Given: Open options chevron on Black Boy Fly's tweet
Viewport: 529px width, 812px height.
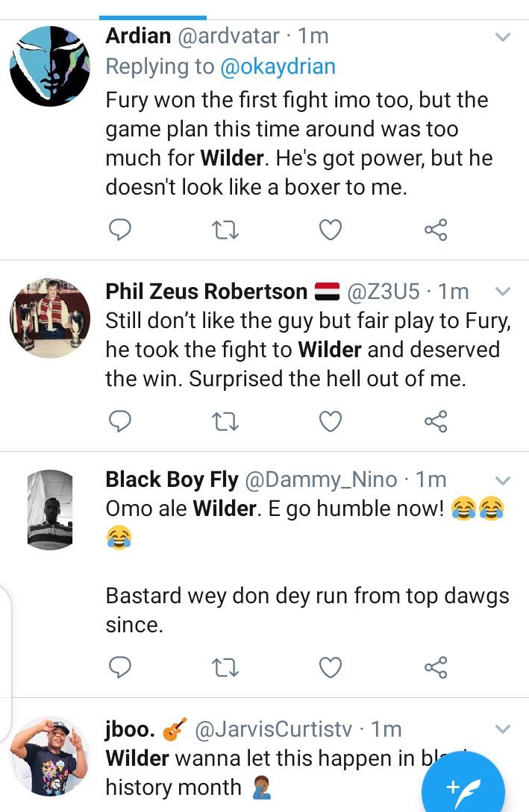Looking at the screenshot, I should [503, 479].
